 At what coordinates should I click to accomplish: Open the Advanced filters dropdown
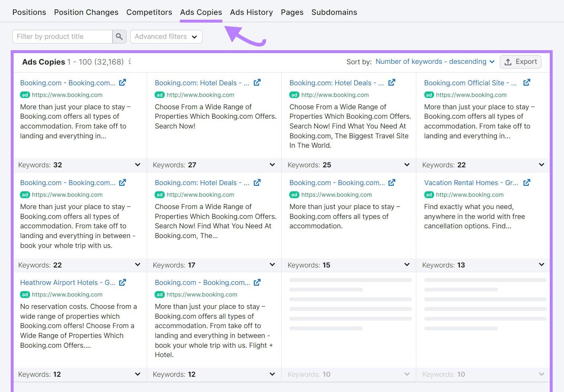pos(166,36)
